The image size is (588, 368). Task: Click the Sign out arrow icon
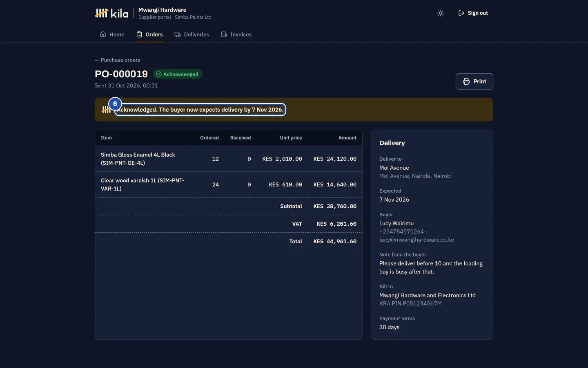(x=461, y=13)
